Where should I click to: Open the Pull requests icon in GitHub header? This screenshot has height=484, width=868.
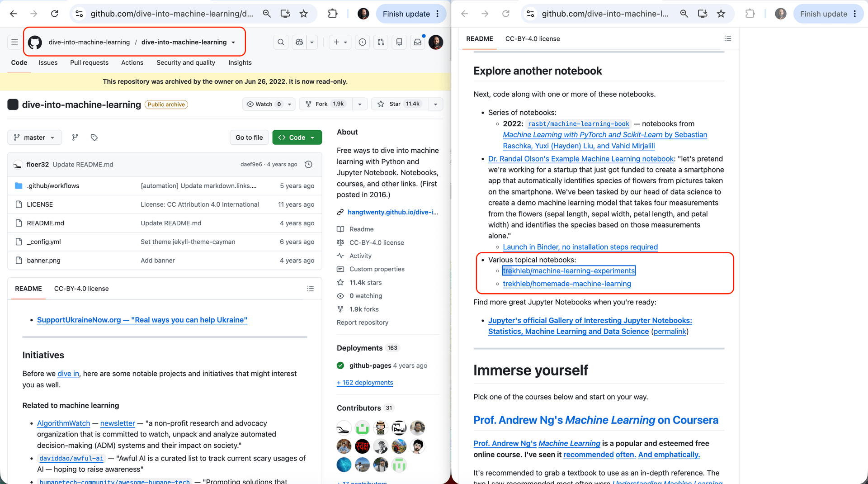pos(381,42)
